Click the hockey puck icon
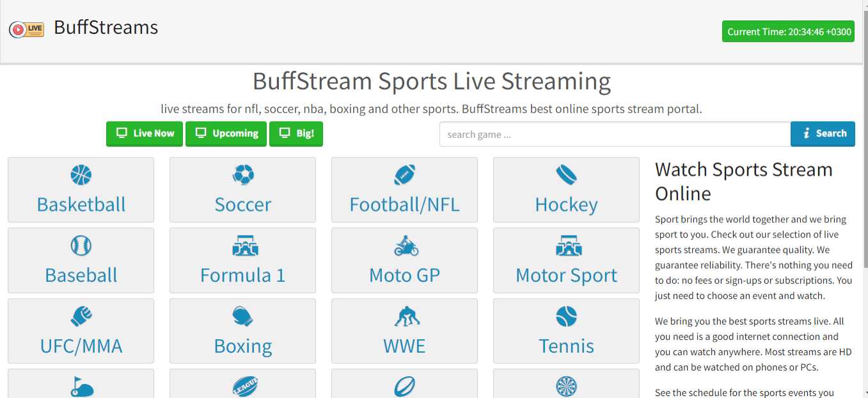 point(567,174)
